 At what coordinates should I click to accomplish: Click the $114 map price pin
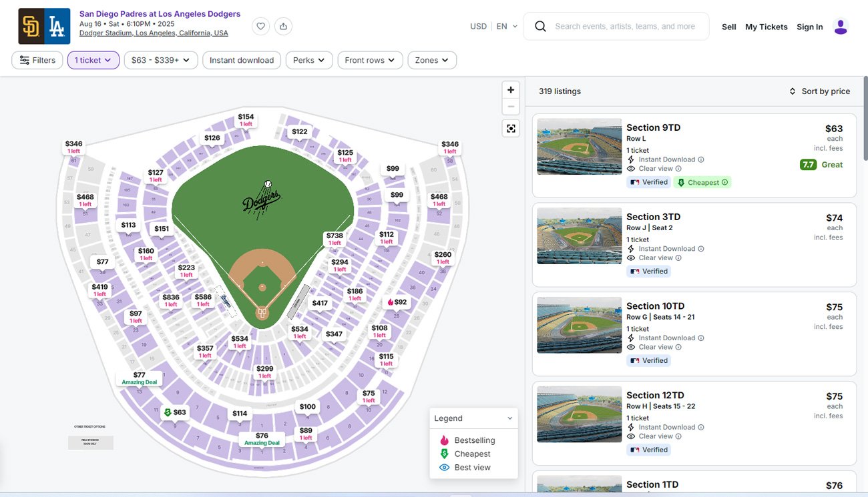(x=240, y=414)
